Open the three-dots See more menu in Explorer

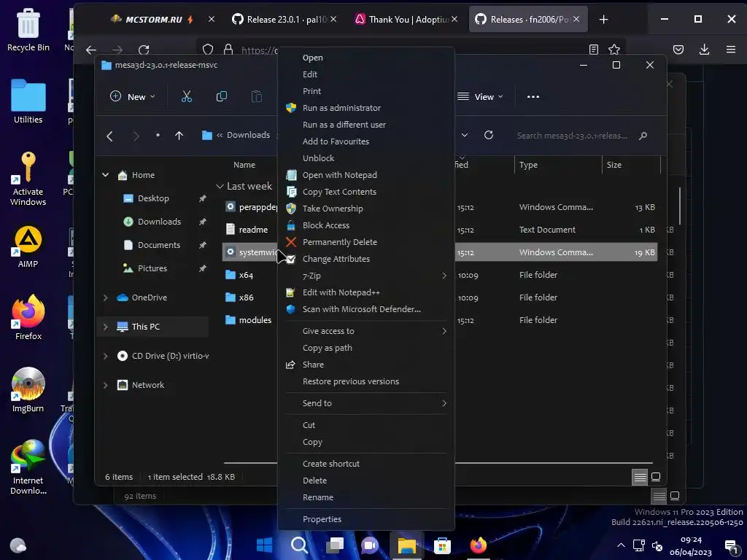[x=533, y=97]
